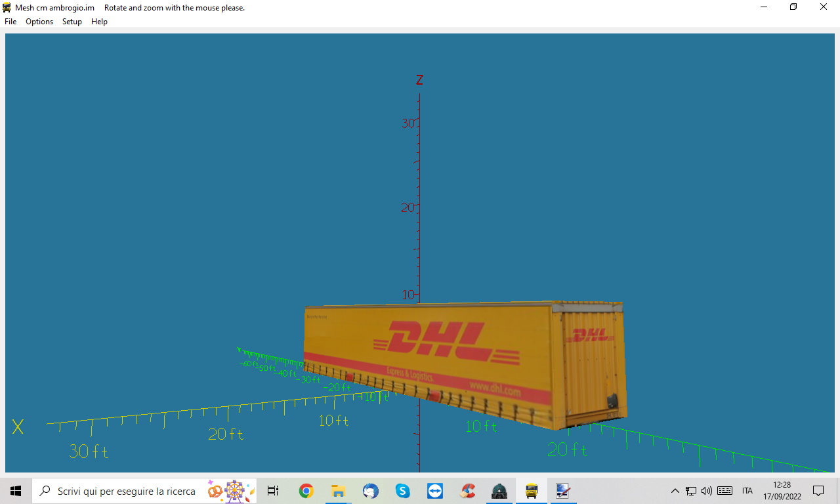This screenshot has height=504, width=840.
Task: Click the large DHL logo on the trailer side
Action: (x=446, y=342)
